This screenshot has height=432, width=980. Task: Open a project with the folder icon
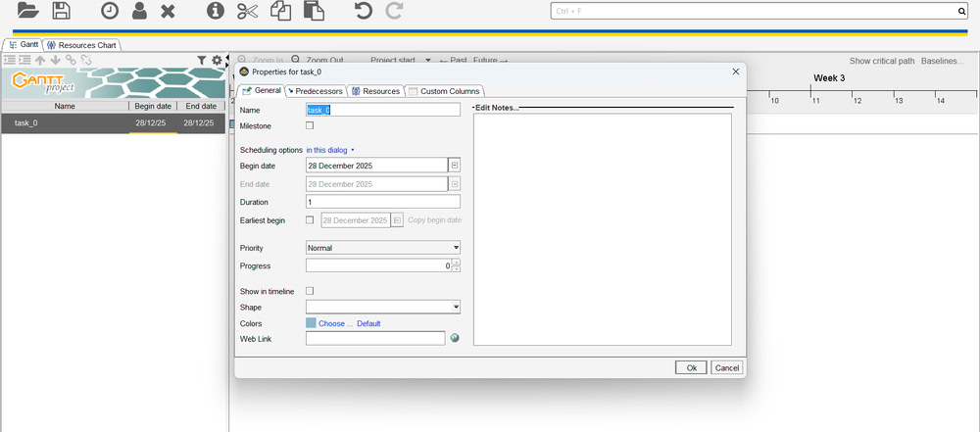[28, 10]
